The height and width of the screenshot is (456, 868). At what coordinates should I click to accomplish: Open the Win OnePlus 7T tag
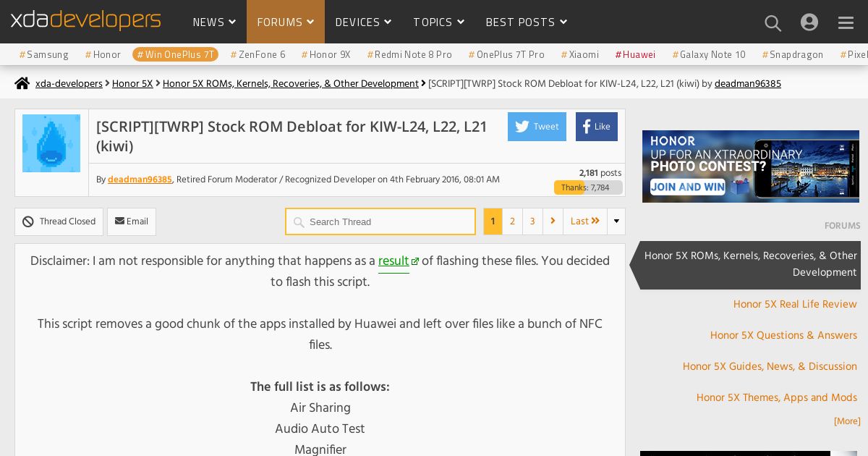176,54
